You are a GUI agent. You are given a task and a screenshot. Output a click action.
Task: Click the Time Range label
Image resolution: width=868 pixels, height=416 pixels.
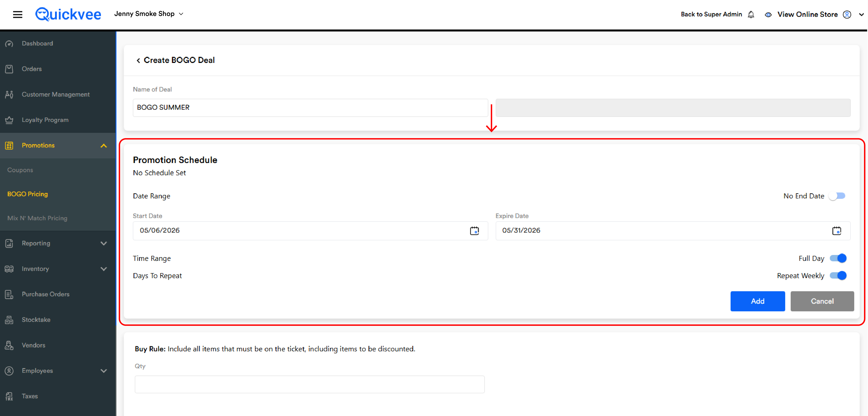point(152,258)
